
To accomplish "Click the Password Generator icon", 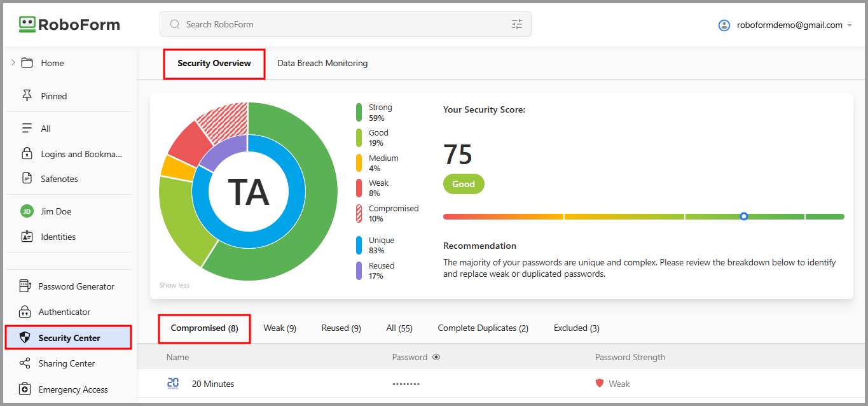I will (25, 286).
